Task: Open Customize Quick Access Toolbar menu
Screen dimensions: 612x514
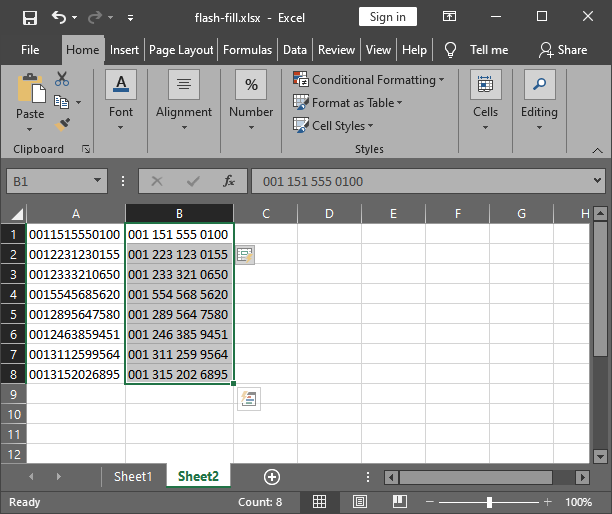Action: coord(130,18)
